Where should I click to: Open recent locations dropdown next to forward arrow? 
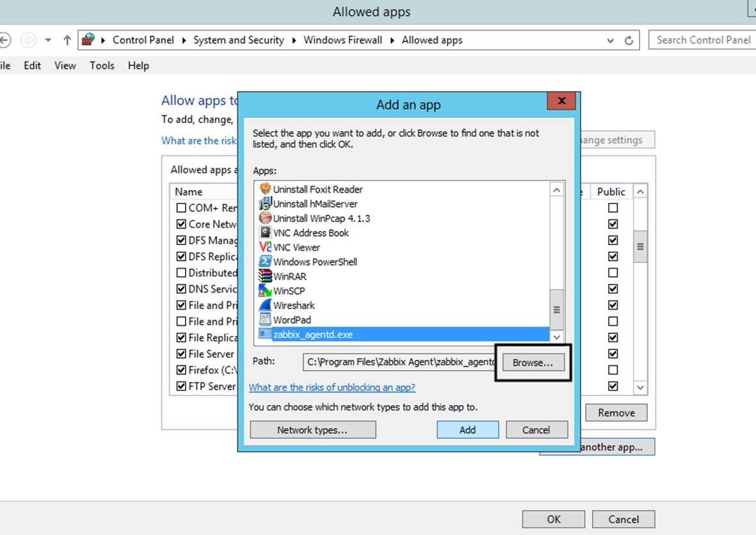click(x=48, y=40)
